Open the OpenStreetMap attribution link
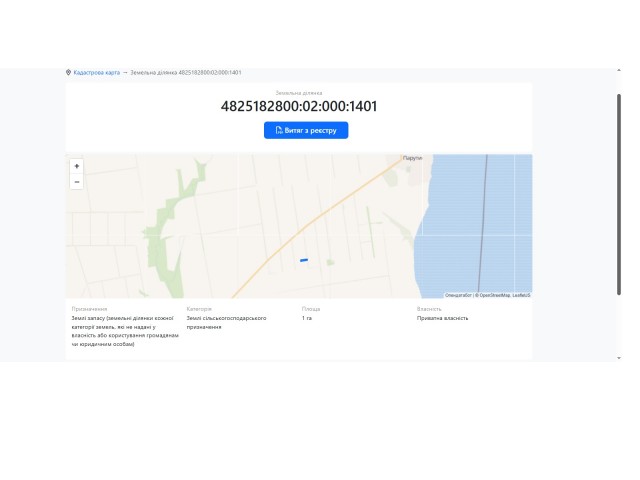Screen dimensions: 640x480 click(495, 295)
